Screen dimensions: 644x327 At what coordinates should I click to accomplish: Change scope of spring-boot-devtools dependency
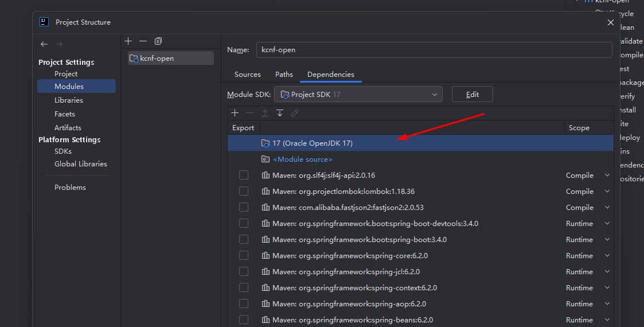pyautogui.click(x=607, y=224)
